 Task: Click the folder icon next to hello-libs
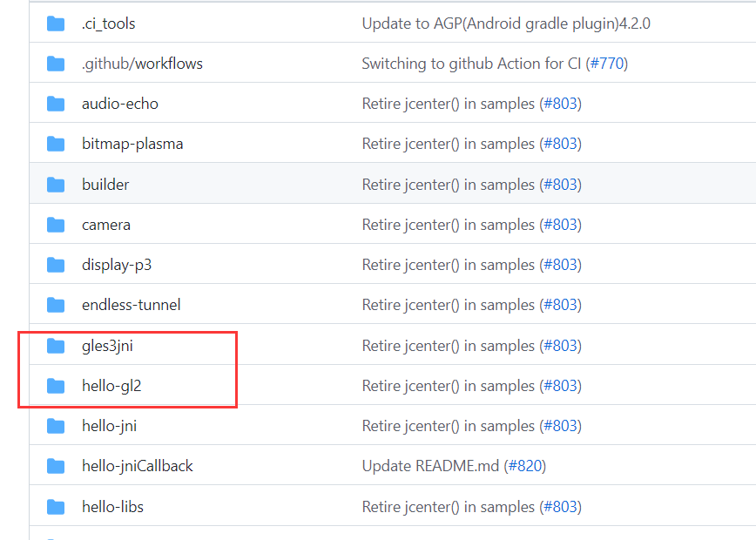pos(56,507)
